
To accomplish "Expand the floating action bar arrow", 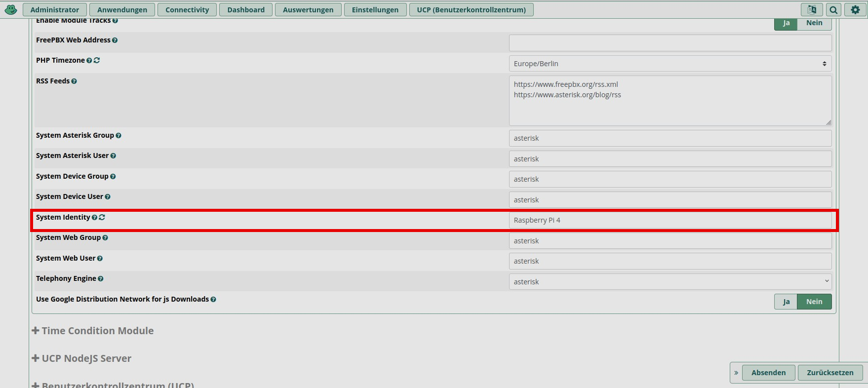I will click(736, 373).
